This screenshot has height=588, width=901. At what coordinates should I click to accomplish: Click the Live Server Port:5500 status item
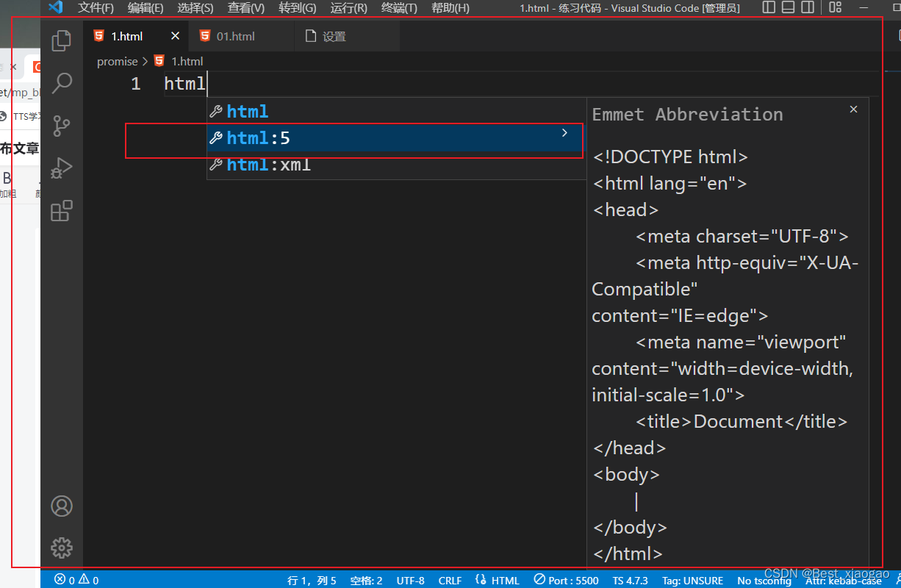[x=564, y=580]
